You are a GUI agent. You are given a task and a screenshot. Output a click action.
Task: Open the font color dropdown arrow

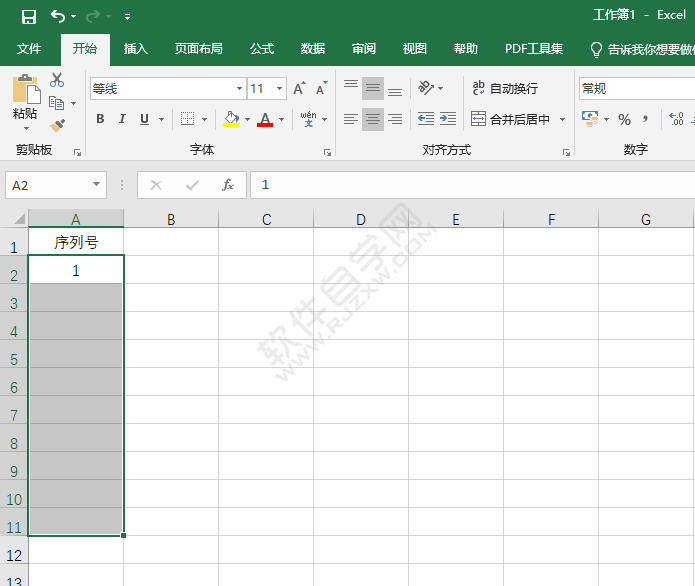tap(281, 119)
